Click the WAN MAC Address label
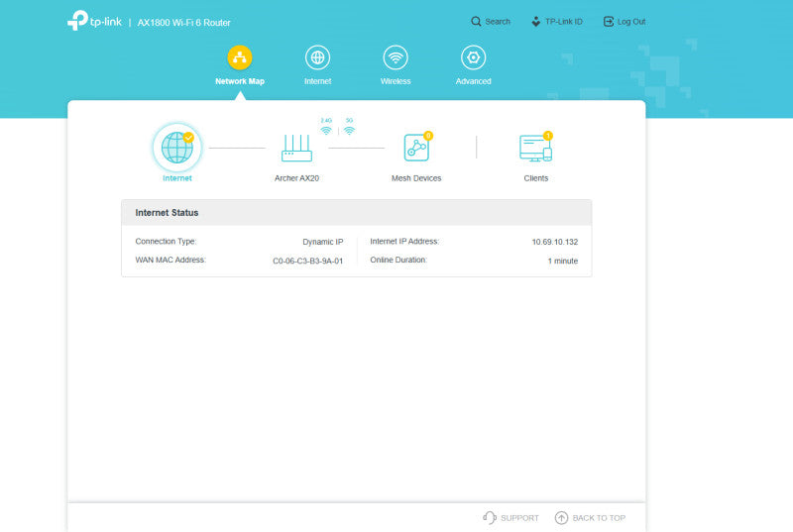The width and height of the screenshot is (793, 532). coord(170,260)
